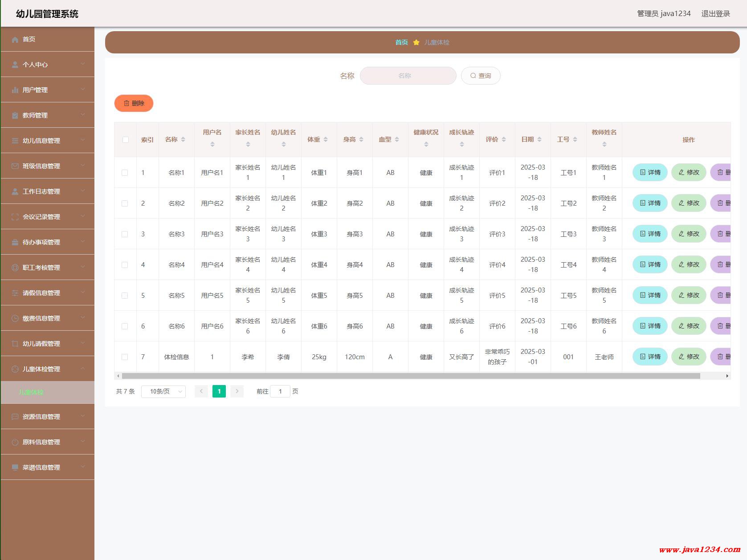Click the bar chart icon for 用户管理

tap(15, 90)
